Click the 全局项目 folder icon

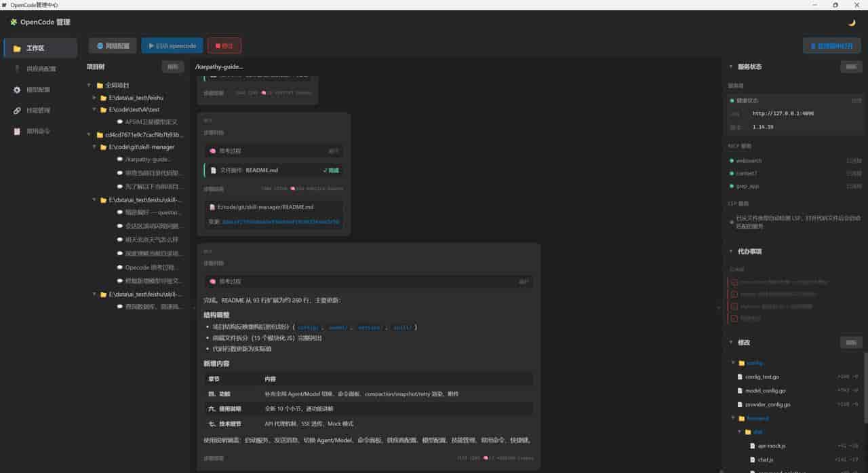coord(100,86)
